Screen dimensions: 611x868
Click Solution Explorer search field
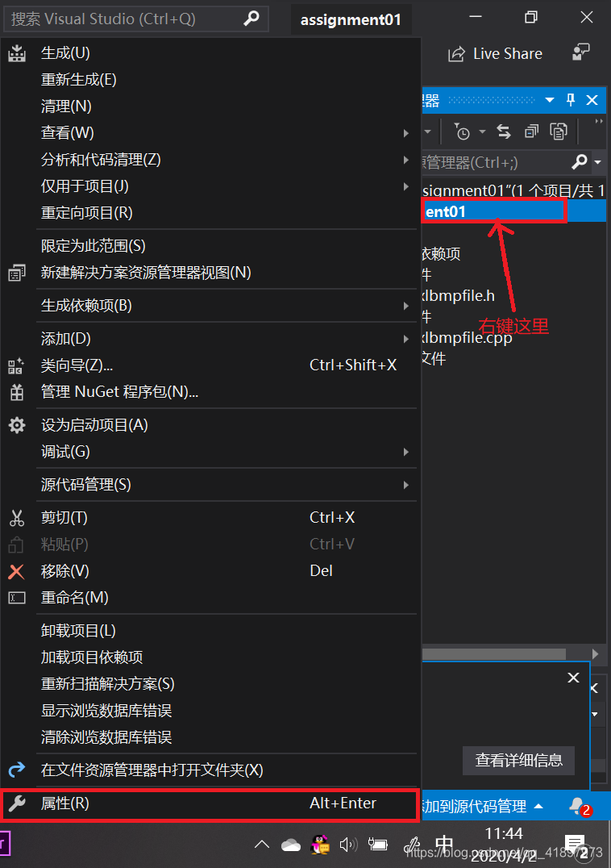coord(495,162)
